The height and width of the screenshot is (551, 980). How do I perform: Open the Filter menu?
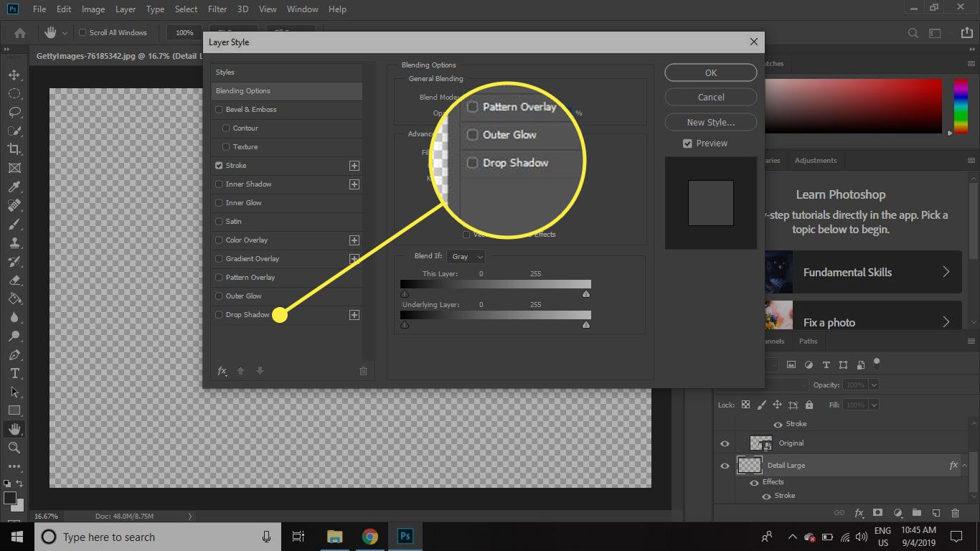coord(217,9)
